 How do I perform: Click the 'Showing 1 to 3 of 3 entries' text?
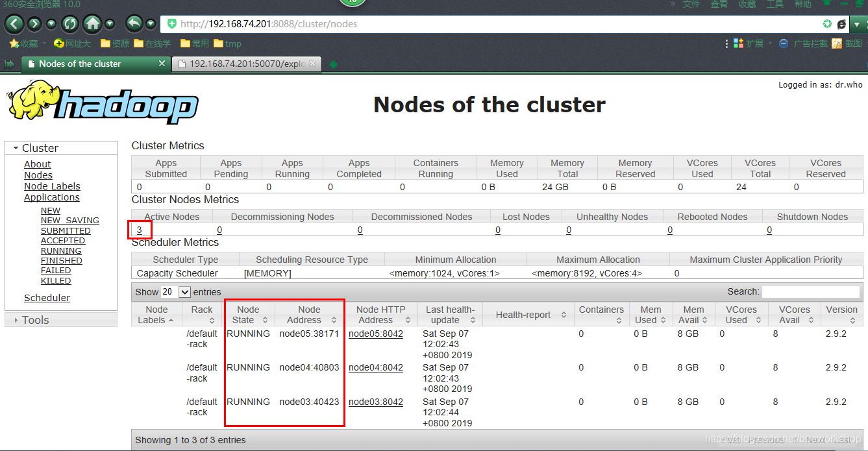[191, 440]
